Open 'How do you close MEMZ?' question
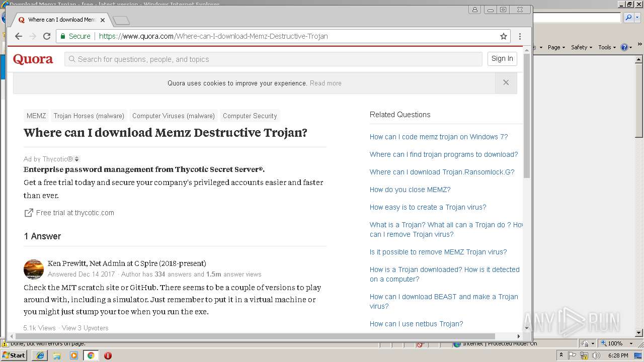The width and height of the screenshot is (644, 362). click(x=410, y=190)
